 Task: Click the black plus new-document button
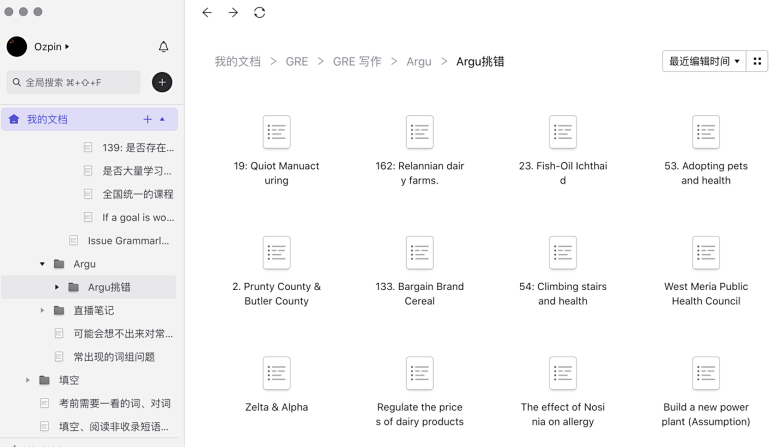click(x=162, y=82)
